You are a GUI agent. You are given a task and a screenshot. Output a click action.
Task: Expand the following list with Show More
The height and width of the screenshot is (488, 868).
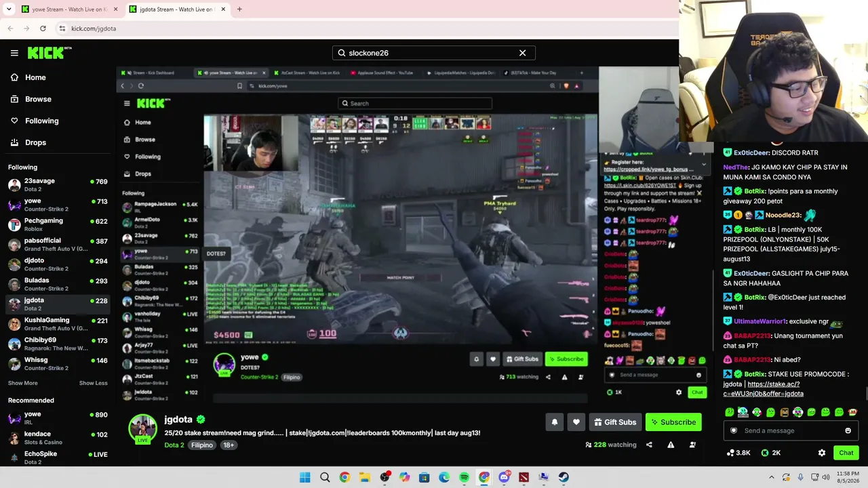pos(22,383)
